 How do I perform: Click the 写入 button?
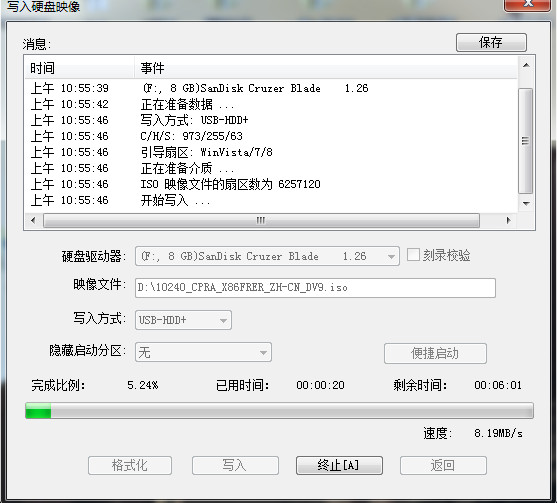235,465
